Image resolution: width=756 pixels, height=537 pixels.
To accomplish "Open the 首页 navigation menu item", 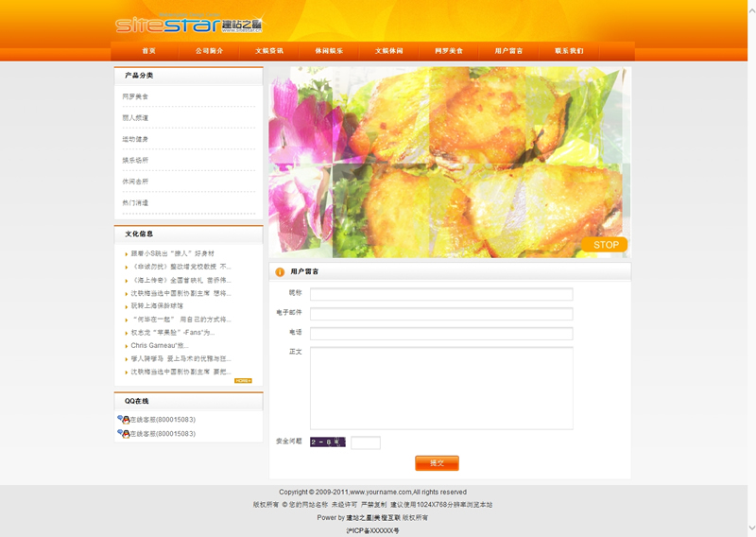I will coord(148,51).
